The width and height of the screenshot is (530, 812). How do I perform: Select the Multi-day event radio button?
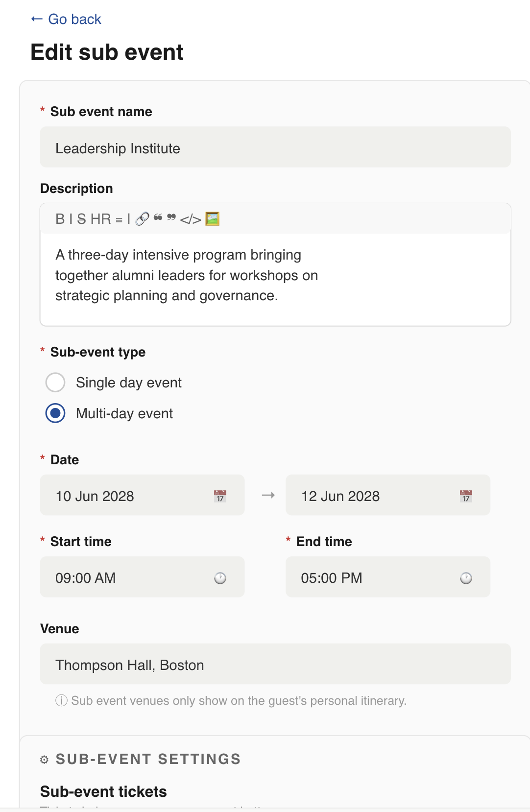(55, 413)
